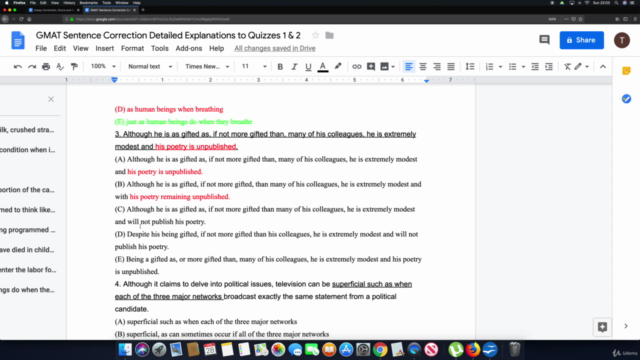The image size is (640, 360).
Task: Open the Help menu
Action: 216,48
